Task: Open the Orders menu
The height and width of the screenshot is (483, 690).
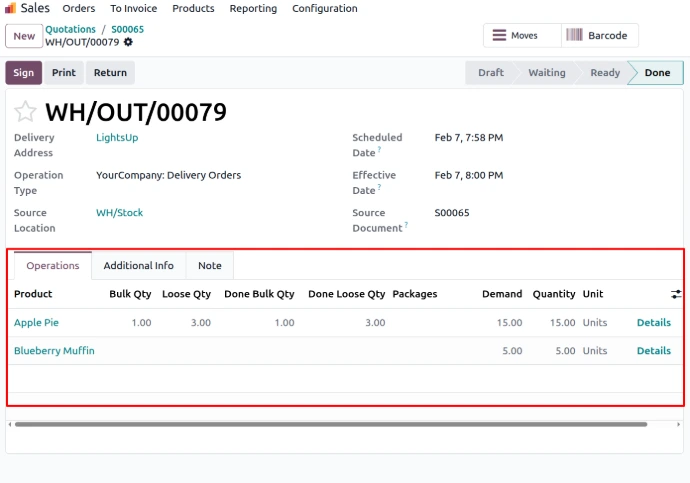Action: click(x=79, y=8)
